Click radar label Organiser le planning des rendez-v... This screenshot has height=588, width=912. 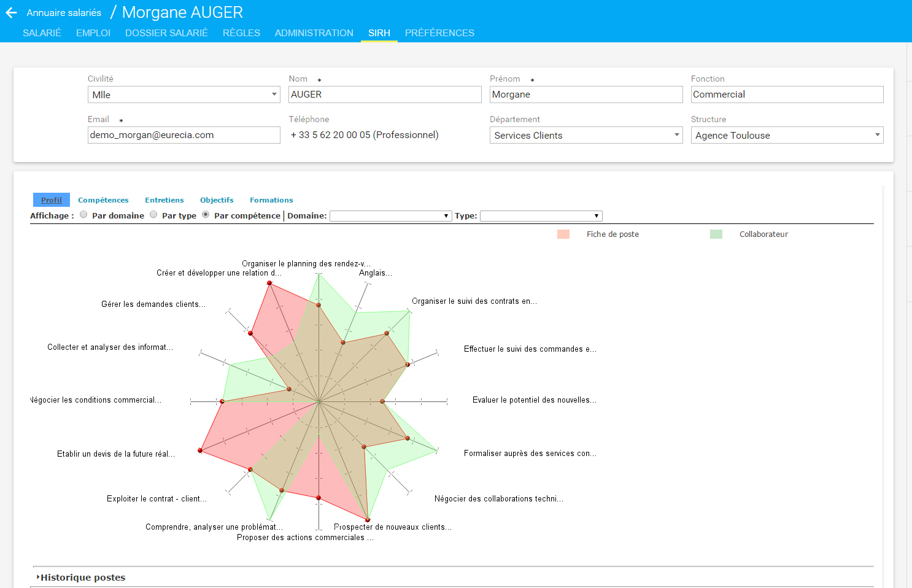coord(306,264)
